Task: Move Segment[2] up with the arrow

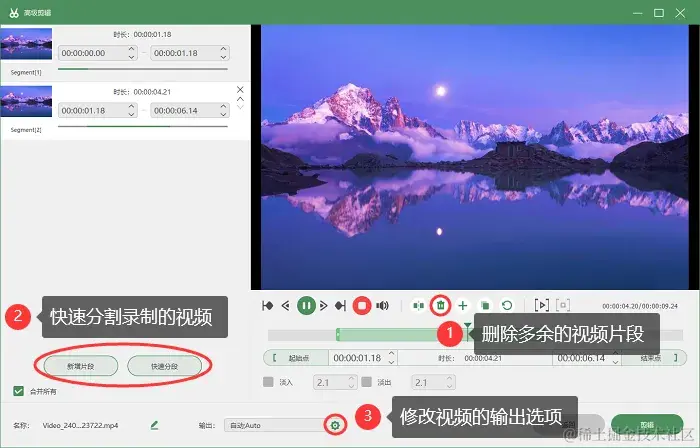Action: pos(240,99)
